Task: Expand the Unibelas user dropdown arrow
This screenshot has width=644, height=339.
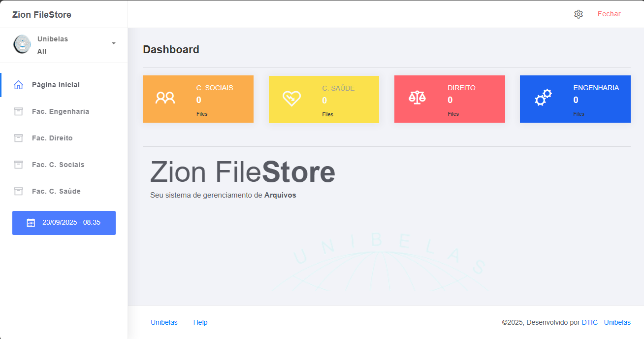Action: pos(114,43)
